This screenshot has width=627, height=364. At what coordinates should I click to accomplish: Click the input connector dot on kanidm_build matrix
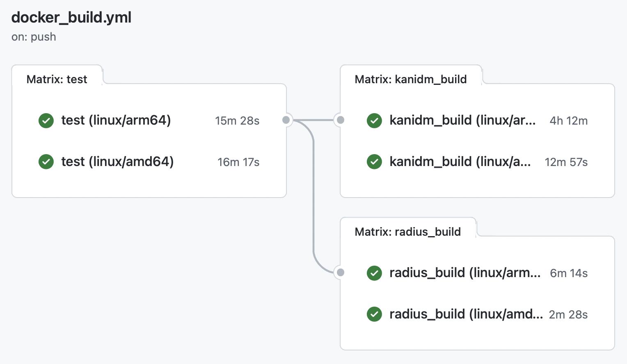[340, 120]
